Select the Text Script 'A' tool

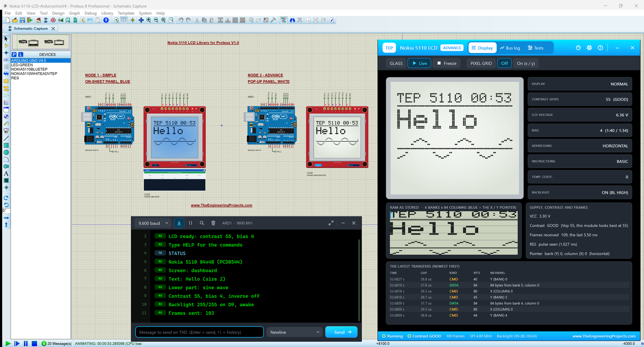pos(6,173)
